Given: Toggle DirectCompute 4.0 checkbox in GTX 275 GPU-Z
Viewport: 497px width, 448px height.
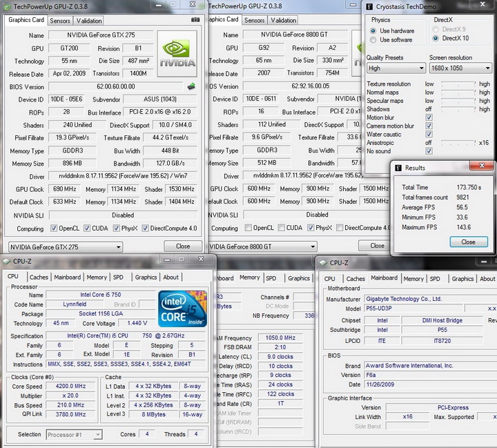Looking at the screenshot, I should click(x=145, y=228).
